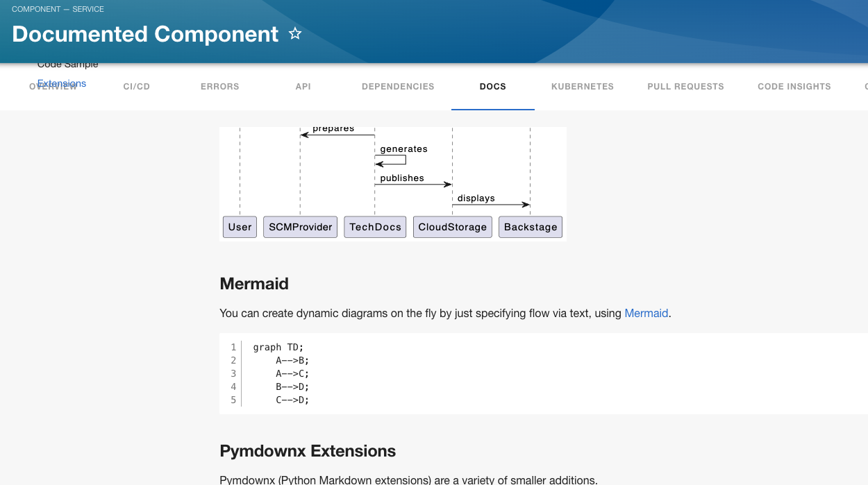The height and width of the screenshot is (485, 868).
Task: Click the Code Sample sidebar entry
Action: (67, 63)
